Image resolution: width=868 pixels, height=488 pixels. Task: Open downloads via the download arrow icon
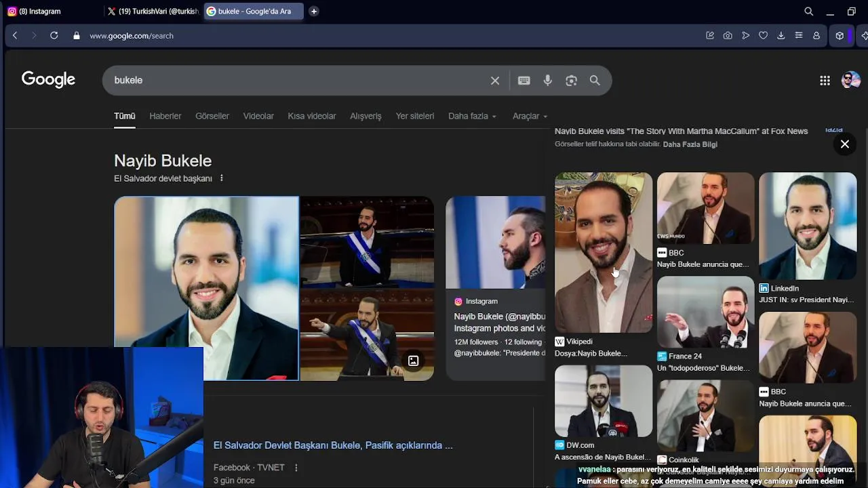[x=781, y=35]
